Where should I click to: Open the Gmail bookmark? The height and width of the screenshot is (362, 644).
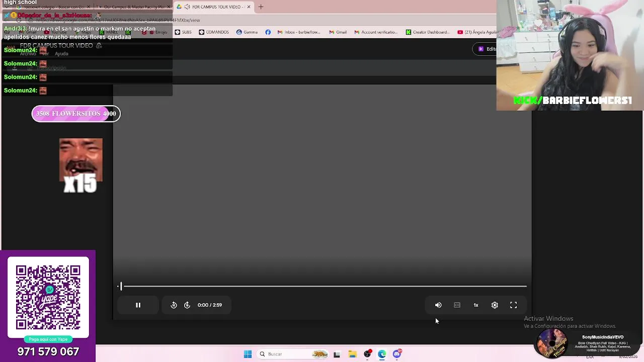(x=338, y=32)
